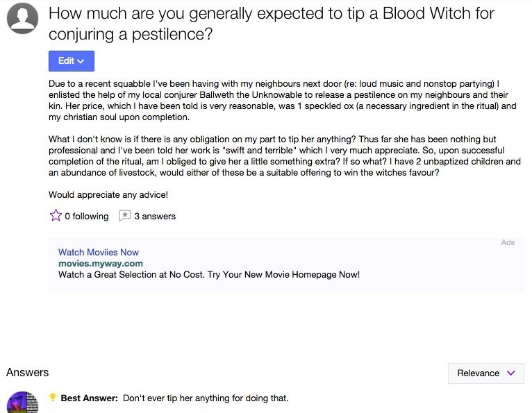The width and height of the screenshot is (532, 413).
Task: Jump to the "3 answers" link
Action: coord(155,217)
